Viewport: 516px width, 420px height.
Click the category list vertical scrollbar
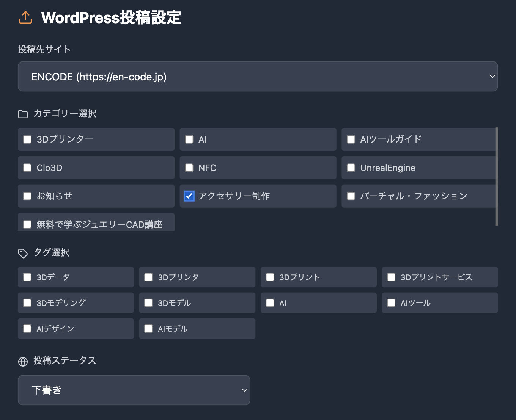coord(497,177)
